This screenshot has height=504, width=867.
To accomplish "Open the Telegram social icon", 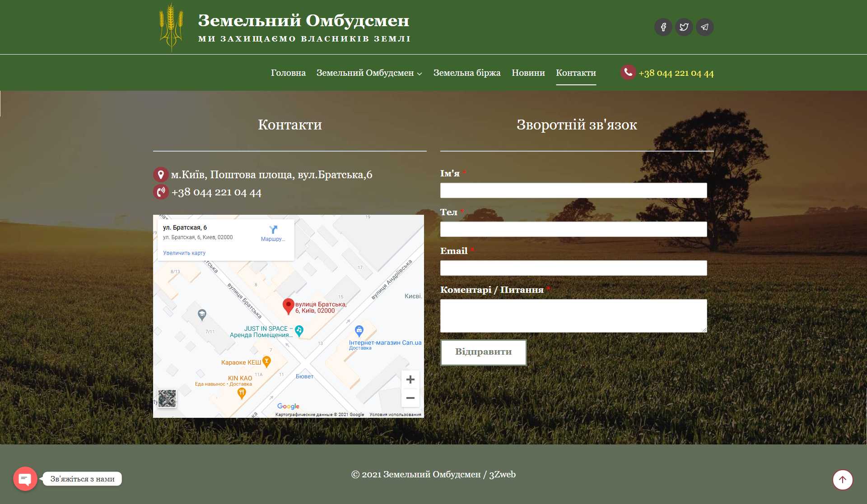I will (704, 27).
